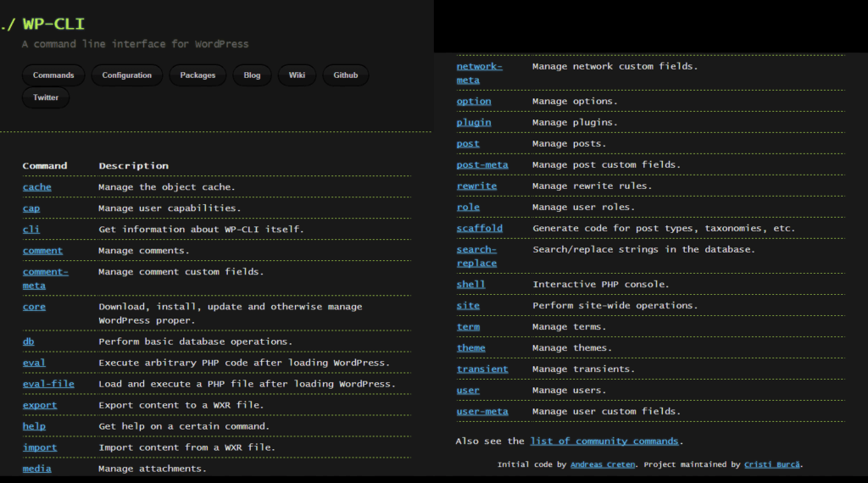Viewport: 868px width, 483px height.
Task: Visit the Github navigation button
Action: click(346, 75)
